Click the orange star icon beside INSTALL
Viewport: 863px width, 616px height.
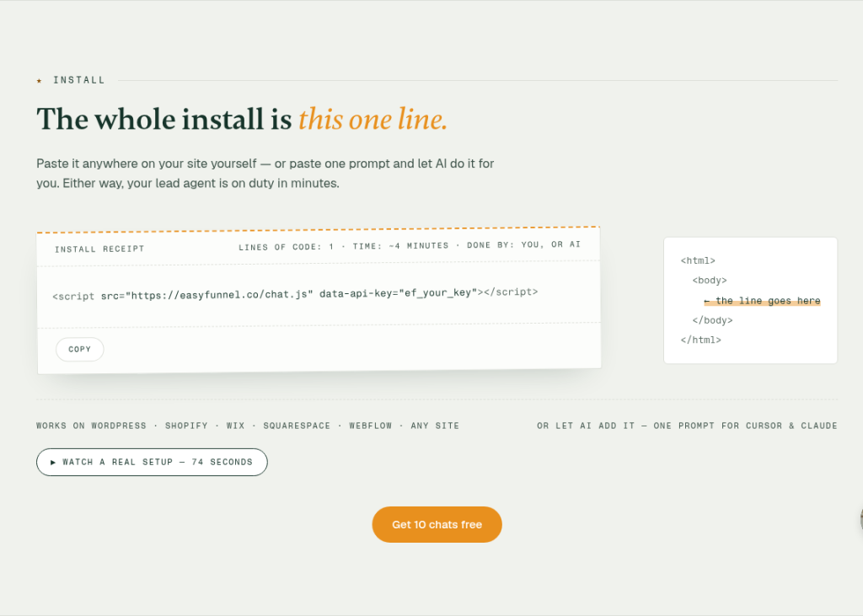click(x=39, y=81)
